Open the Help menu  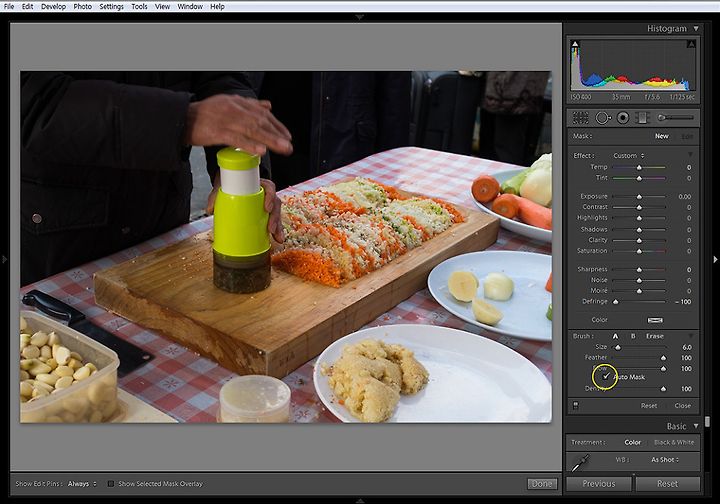point(217,6)
